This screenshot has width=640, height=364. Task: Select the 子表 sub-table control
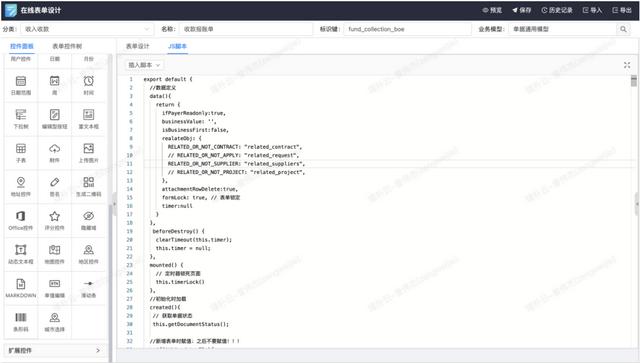click(21, 153)
